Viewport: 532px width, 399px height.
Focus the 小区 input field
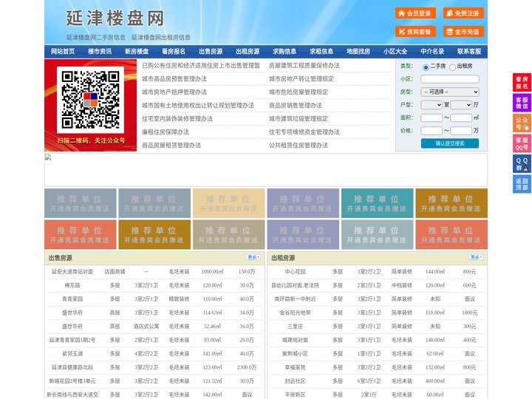(x=450, y=79)
